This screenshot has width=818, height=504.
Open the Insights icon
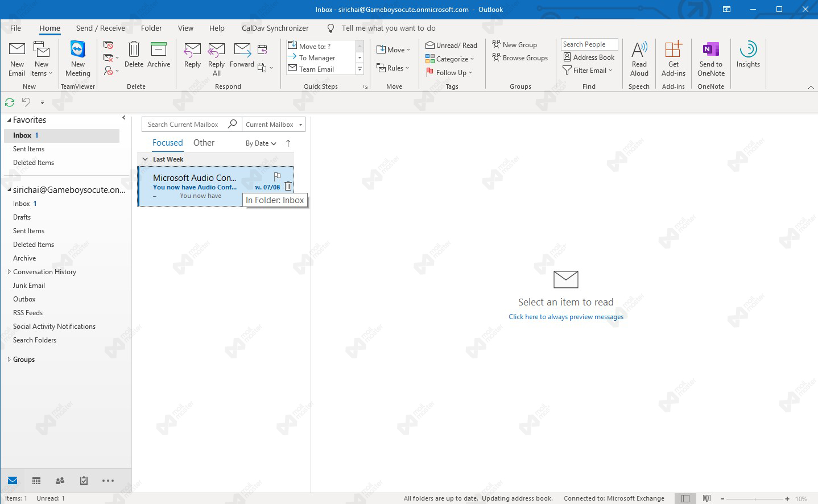tap(748, 50)
